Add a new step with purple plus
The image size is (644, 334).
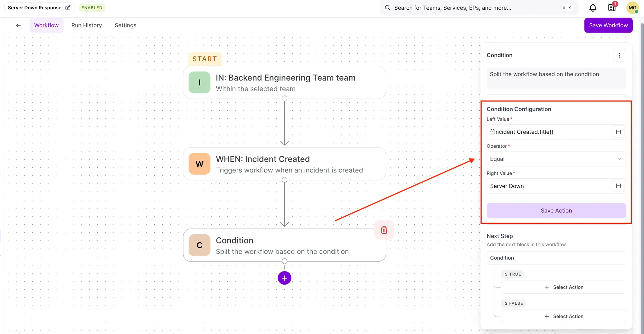[x=284, y=278]
